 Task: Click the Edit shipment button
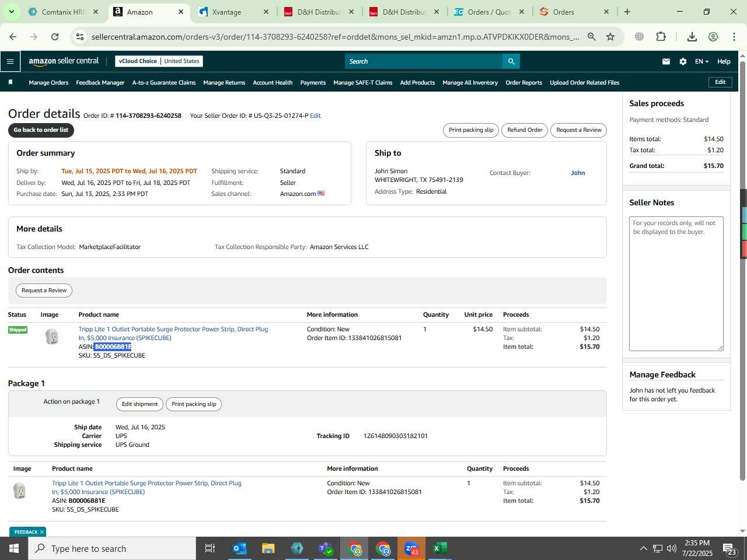[x=139, y=404]
